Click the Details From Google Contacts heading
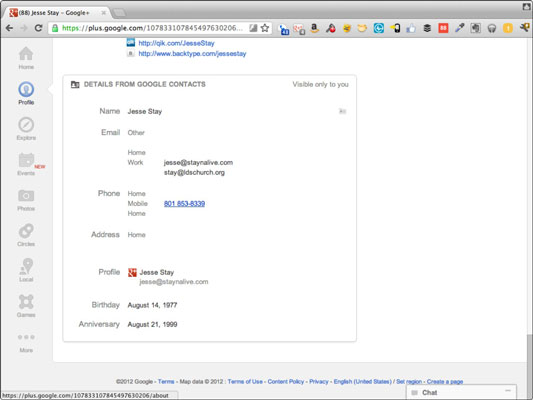Screen dimensions: 533x400 coord(144,84)
